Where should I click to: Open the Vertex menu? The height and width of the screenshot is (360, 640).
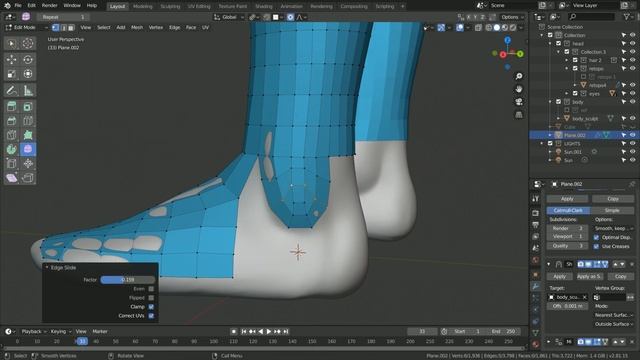point(156,27)
